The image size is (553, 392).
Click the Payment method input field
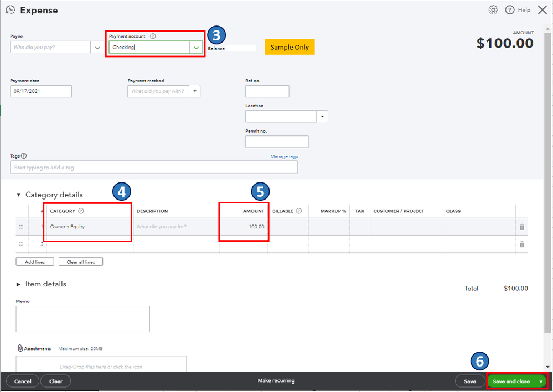[158, 91]
